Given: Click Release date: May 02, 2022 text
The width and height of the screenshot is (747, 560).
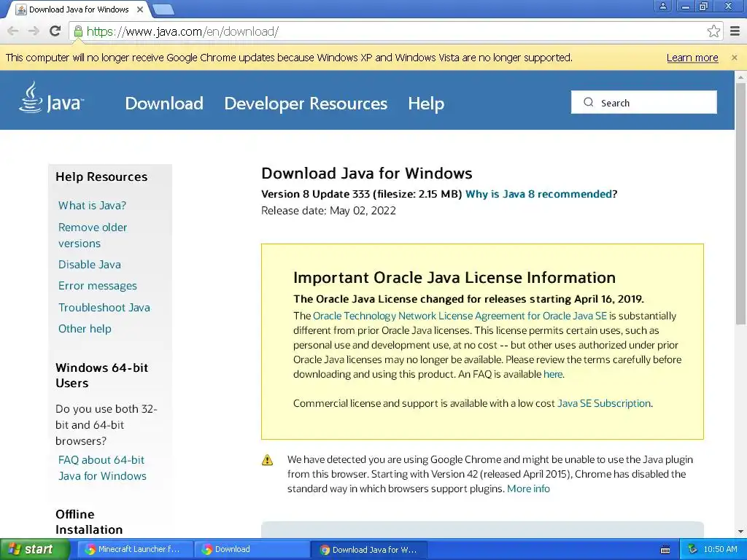Looking at the screenshot, I should [328, 211].
